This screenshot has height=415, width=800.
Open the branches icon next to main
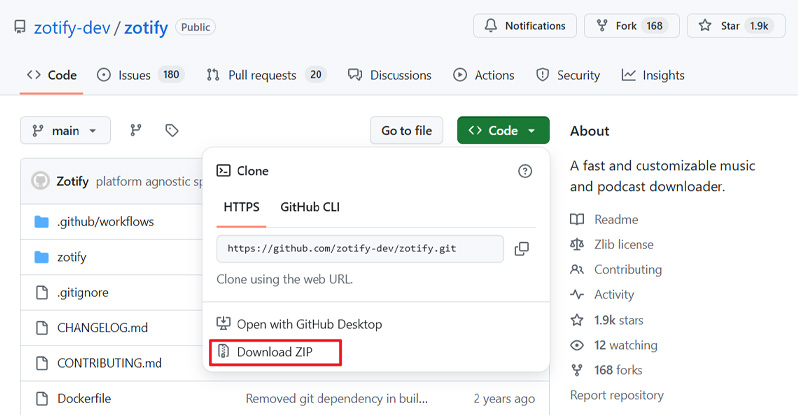(x=136, y=130)
